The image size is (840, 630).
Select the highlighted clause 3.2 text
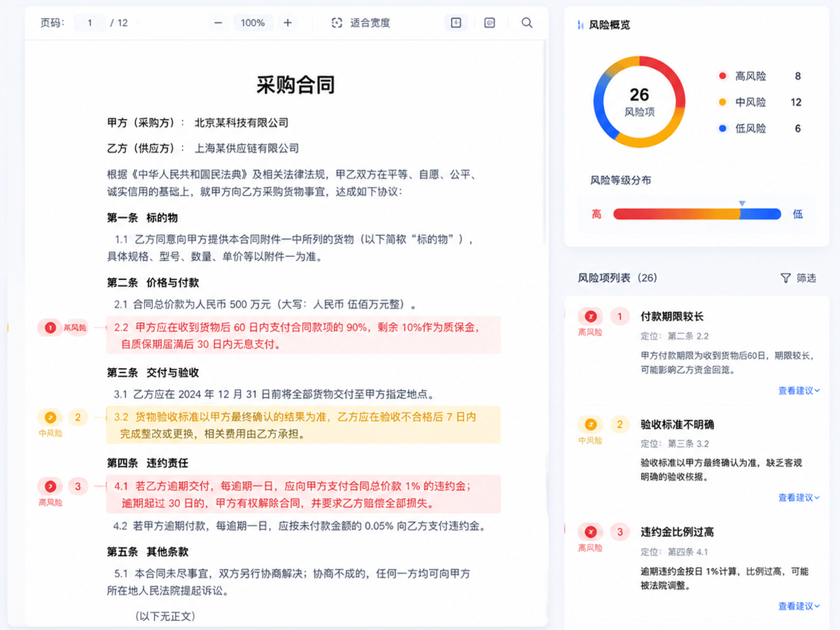point(303,425)
